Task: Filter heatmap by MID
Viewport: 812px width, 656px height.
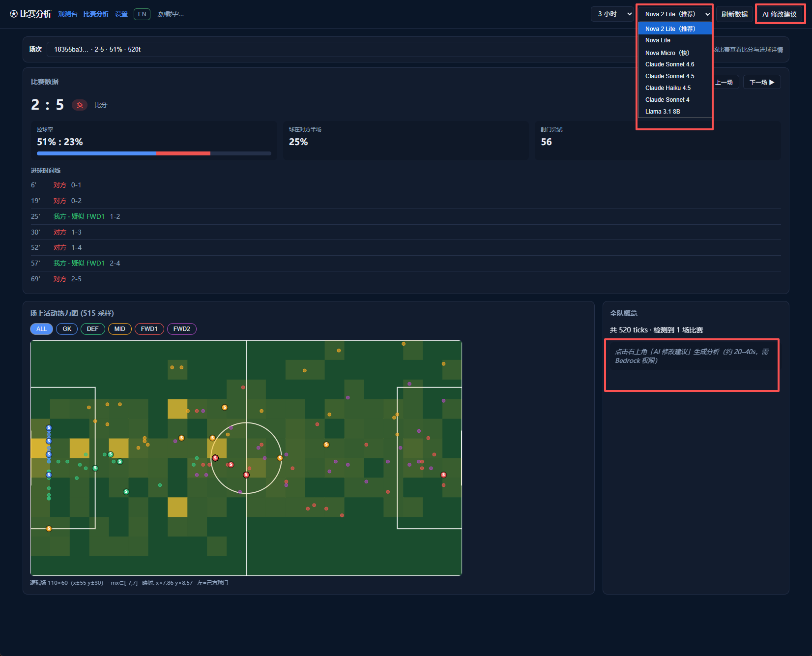Action: [x=120, y=329]
